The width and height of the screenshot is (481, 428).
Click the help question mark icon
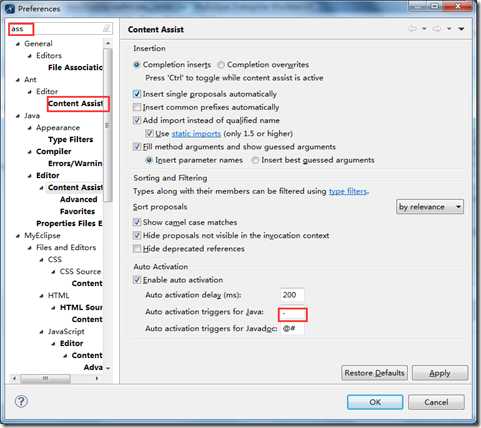[x=21, y=401]
